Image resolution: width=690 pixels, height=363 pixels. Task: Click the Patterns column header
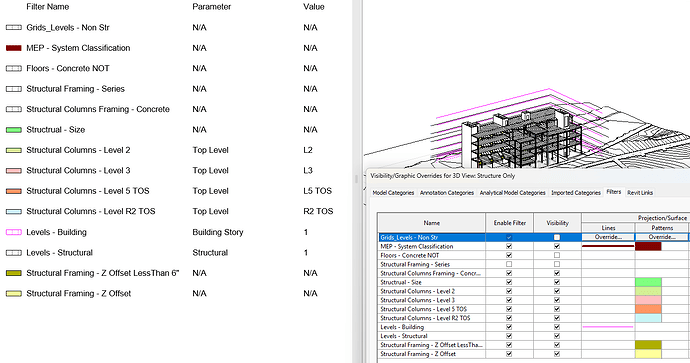pos(662,228)
